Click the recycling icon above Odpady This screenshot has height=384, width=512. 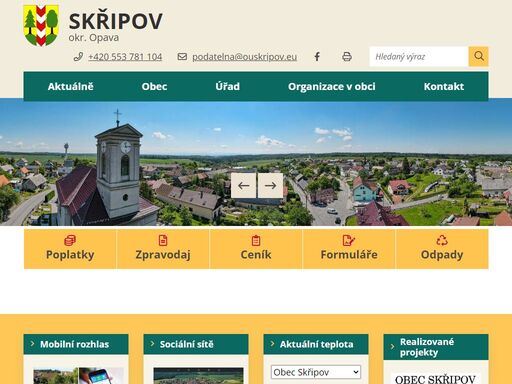click(442, 240)
